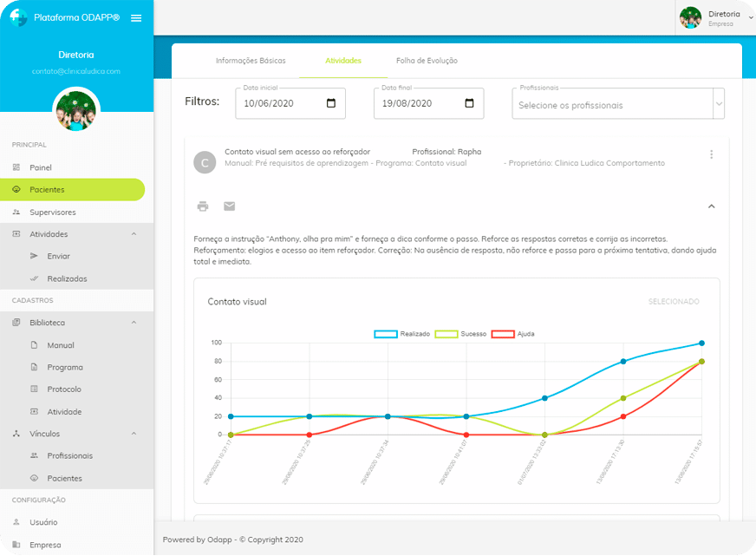Toggle the Realizado series in chart legend

(x=387, y=334)
